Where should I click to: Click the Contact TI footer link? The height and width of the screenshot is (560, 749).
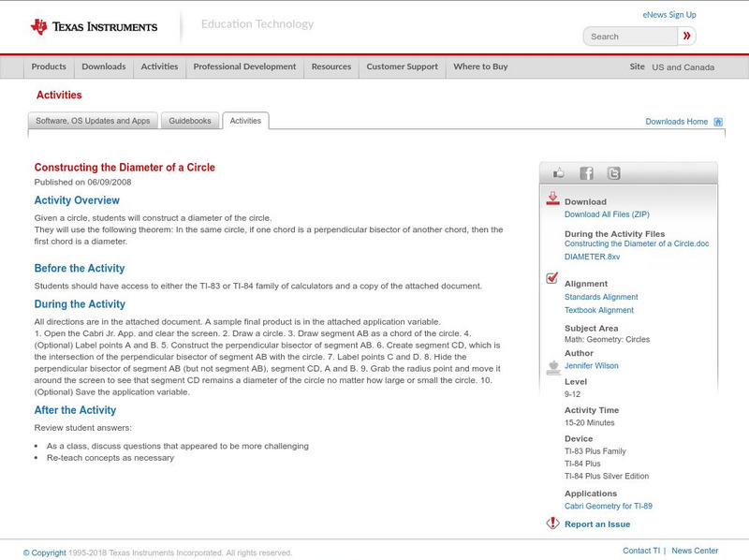point(641,551)
